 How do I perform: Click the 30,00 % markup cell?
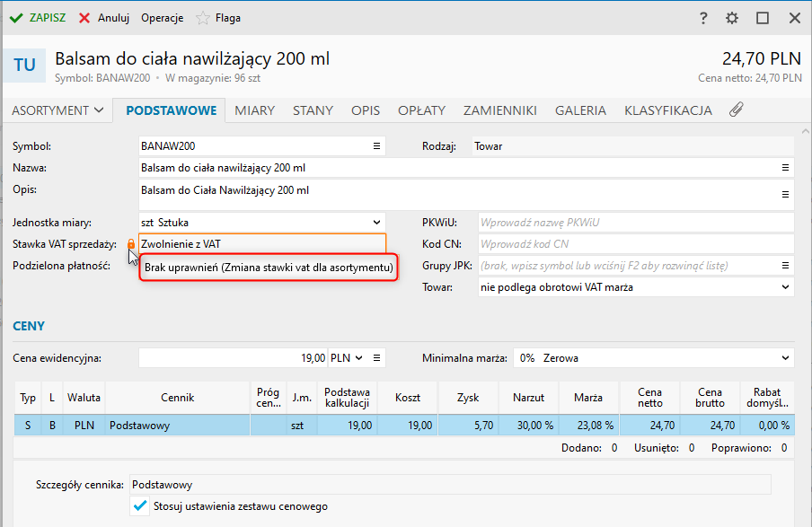pos(528,425)
